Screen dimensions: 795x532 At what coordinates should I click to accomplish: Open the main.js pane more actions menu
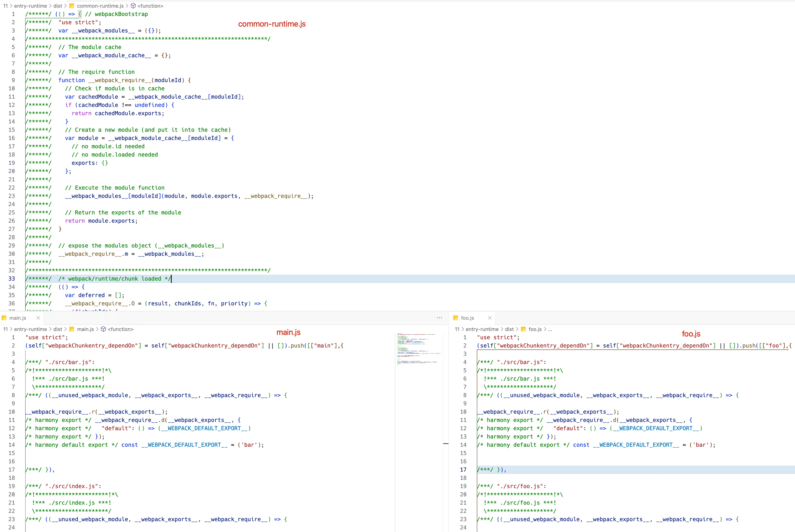439,318
